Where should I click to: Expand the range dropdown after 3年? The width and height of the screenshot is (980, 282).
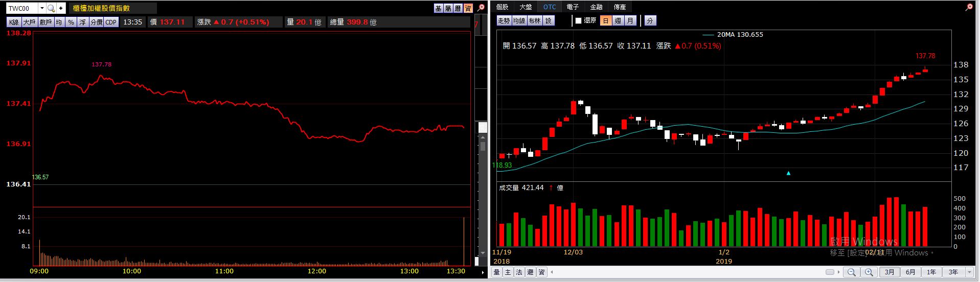tap(969, 272)
